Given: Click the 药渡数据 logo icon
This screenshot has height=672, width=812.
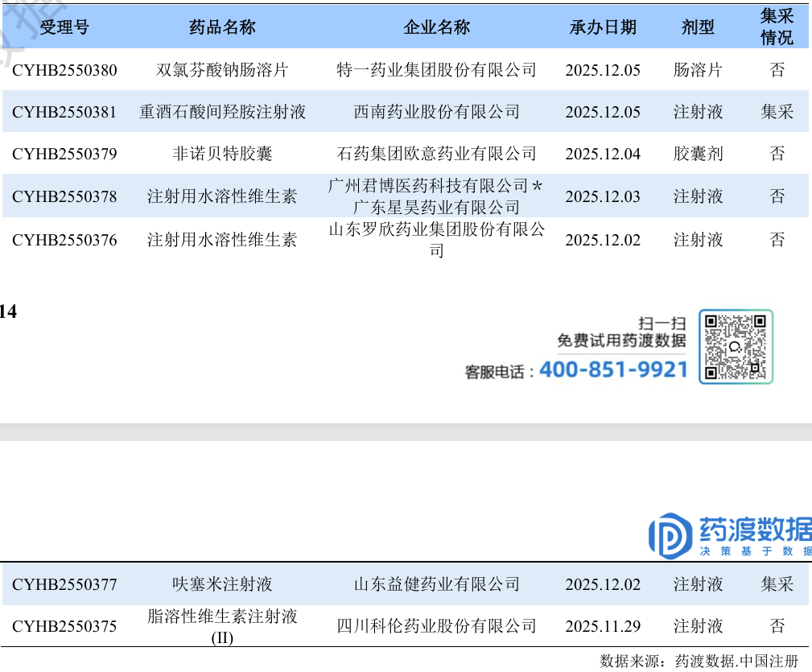Looking at the screenshot, I should point(670,536).
